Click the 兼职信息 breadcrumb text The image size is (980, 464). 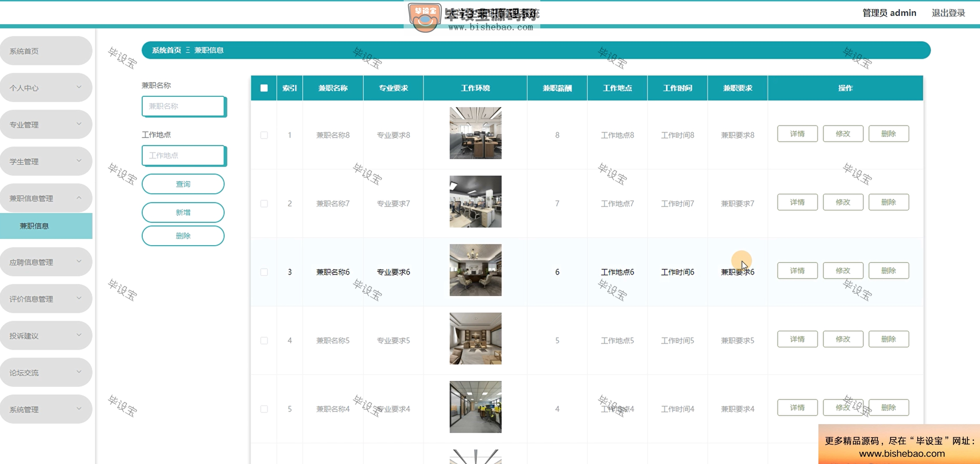tap(209, 50)
